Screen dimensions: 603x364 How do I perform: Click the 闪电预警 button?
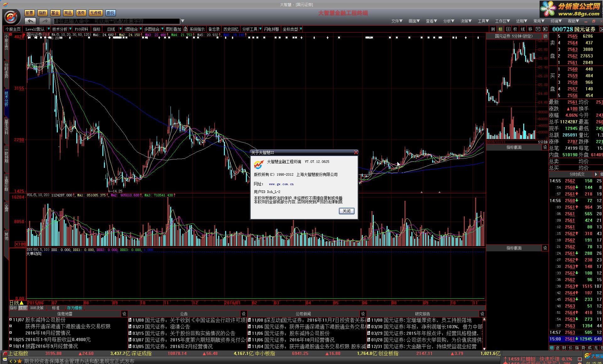[x=271, y=29]
